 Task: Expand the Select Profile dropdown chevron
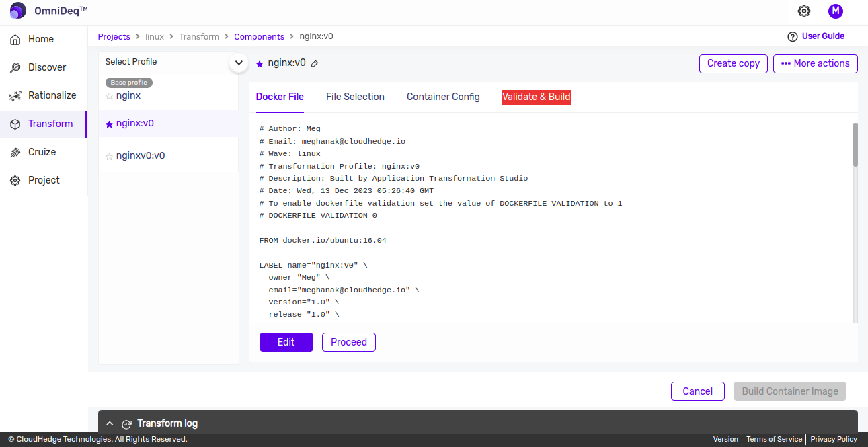pyautogui.click(x=239, y=63)
